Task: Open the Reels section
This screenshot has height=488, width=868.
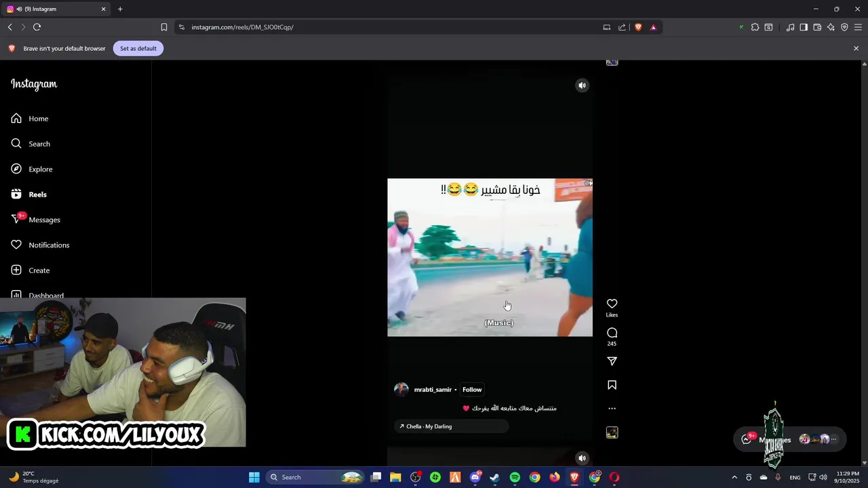Action: tap(28, 195)
